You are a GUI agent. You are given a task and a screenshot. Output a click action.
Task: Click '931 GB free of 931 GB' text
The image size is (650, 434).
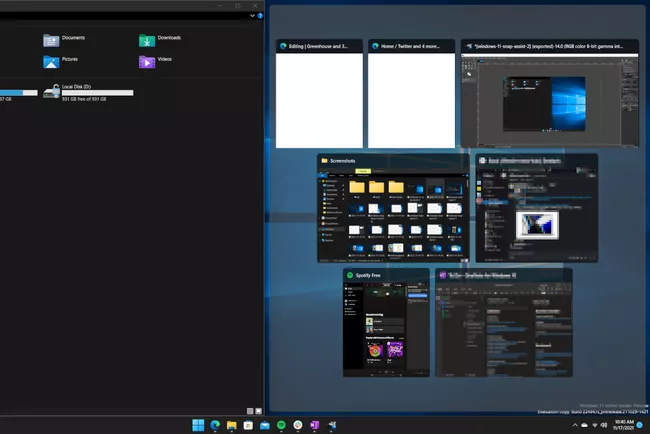pyautogui.click(x=84, y=99)
